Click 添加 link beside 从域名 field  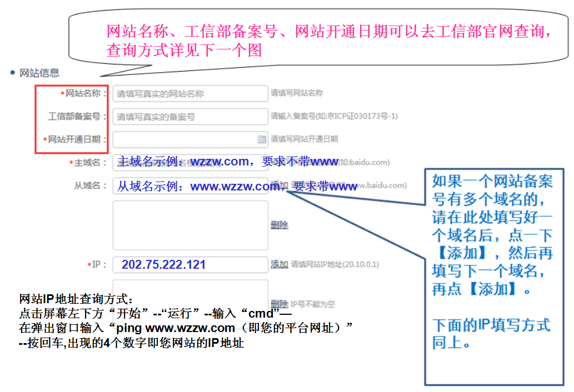279,185
